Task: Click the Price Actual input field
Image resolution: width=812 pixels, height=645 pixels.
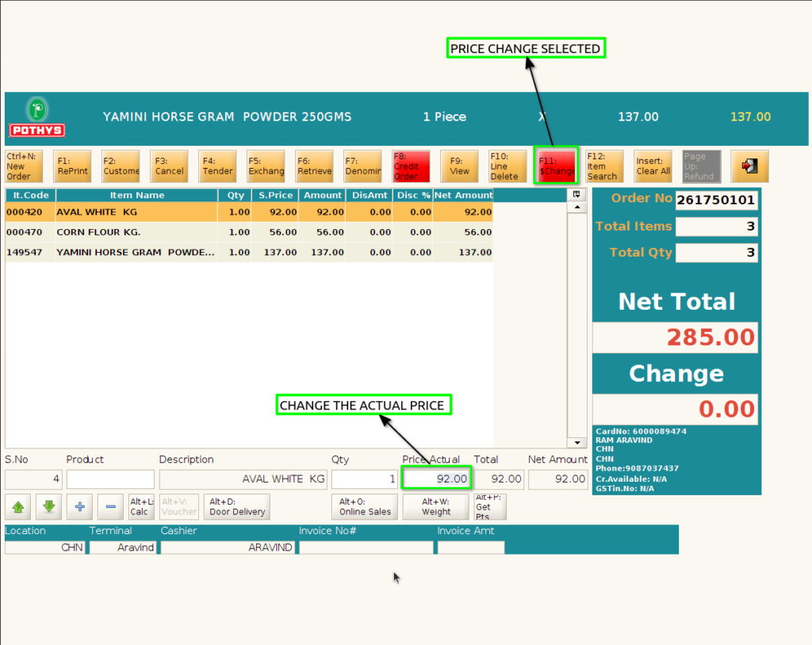Action: [x=437, y=479]
